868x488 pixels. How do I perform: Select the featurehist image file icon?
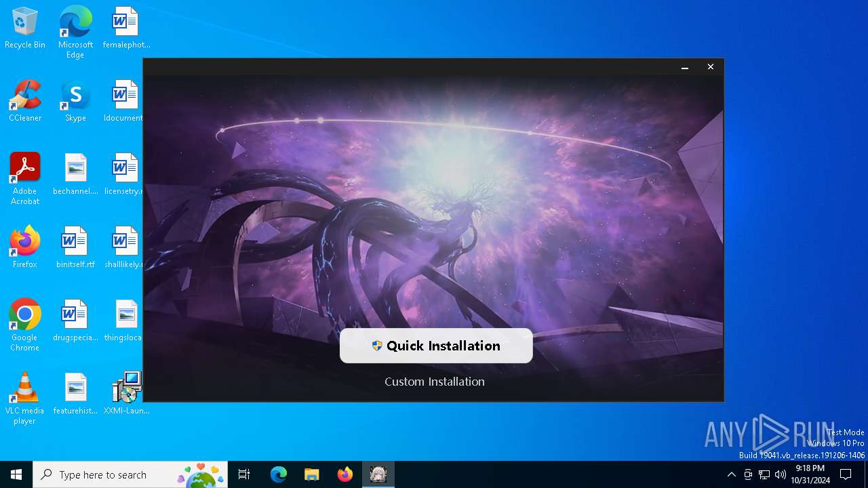[x=75, y=394]
